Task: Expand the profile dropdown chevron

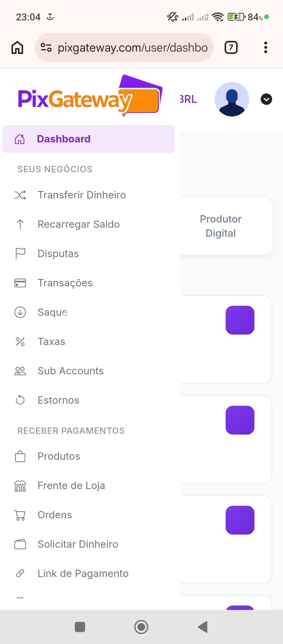Action: [266, 99]
